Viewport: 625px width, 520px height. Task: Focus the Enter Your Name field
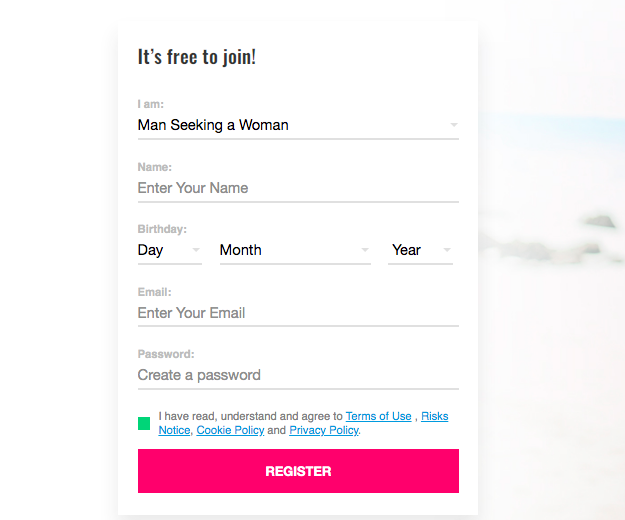point(298,188)
